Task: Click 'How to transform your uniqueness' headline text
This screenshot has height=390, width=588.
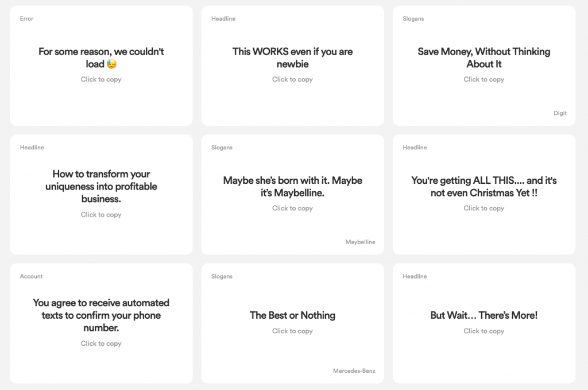Action: pyautogui.click(x=101, y=186)
